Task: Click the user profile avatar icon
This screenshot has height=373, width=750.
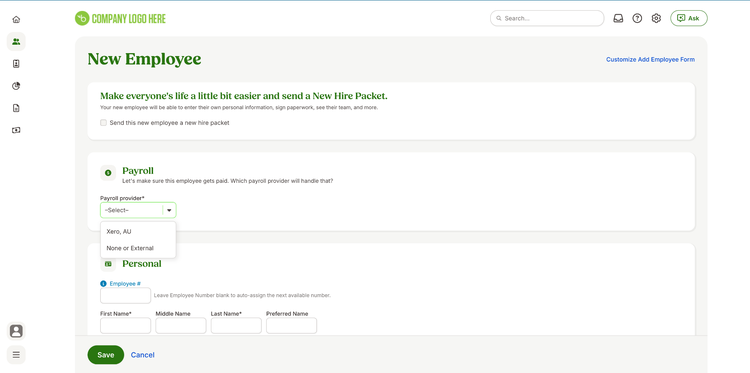Action: pos(16,331)
